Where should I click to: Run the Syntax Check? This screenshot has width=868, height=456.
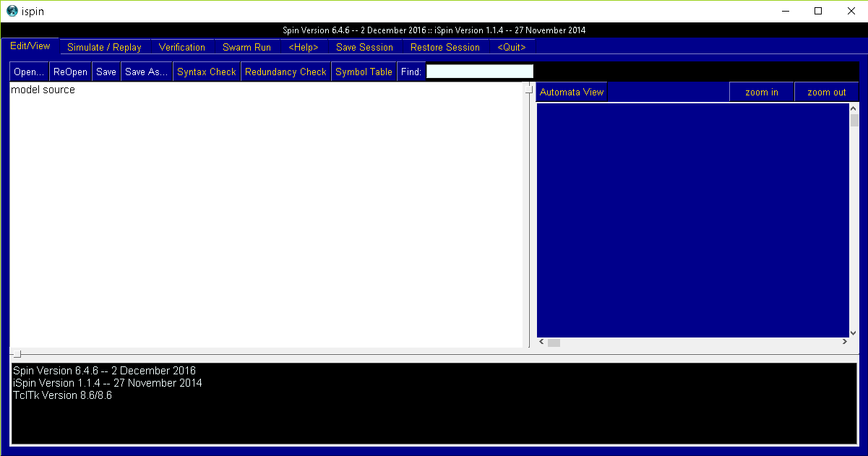point(207,72)
